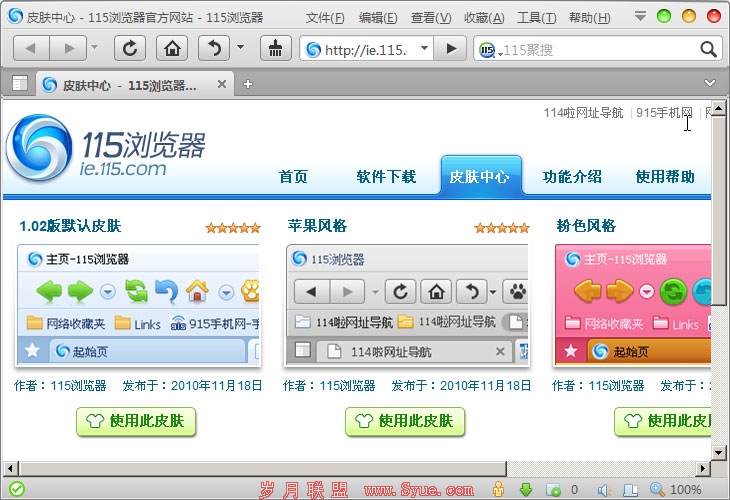Click the yellow person icon in status bar
The image size is (730, 500).
coord(499,489)
